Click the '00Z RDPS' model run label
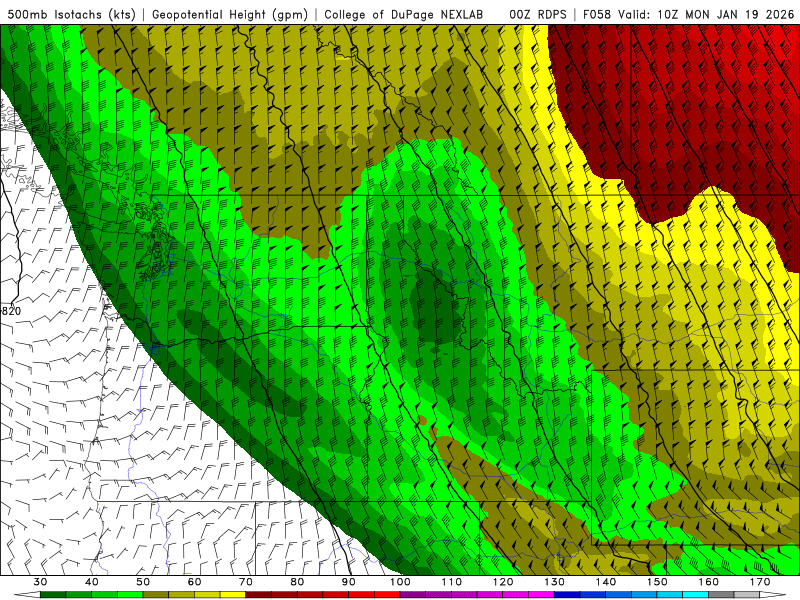This screenshot has height=600, width=800. pos(538,14)
